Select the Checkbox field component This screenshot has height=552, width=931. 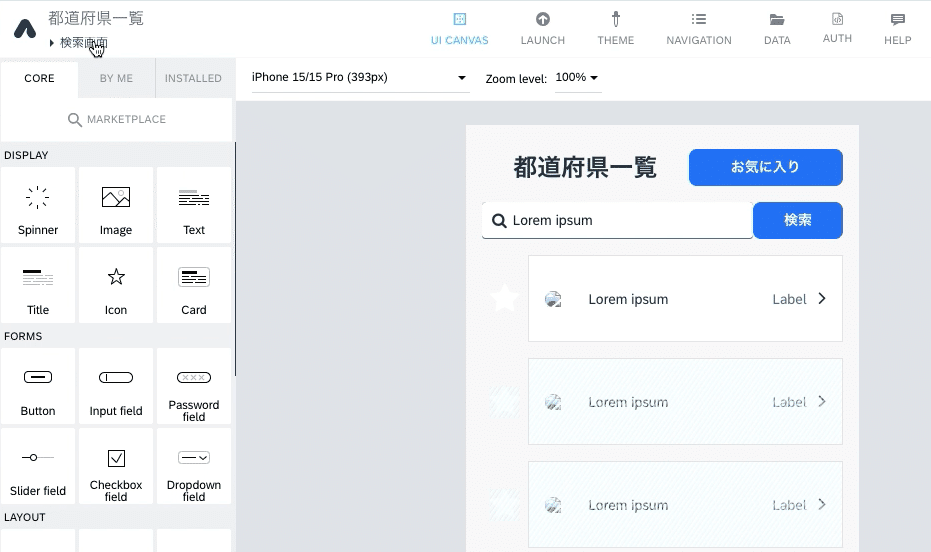[x=116, y=467]
